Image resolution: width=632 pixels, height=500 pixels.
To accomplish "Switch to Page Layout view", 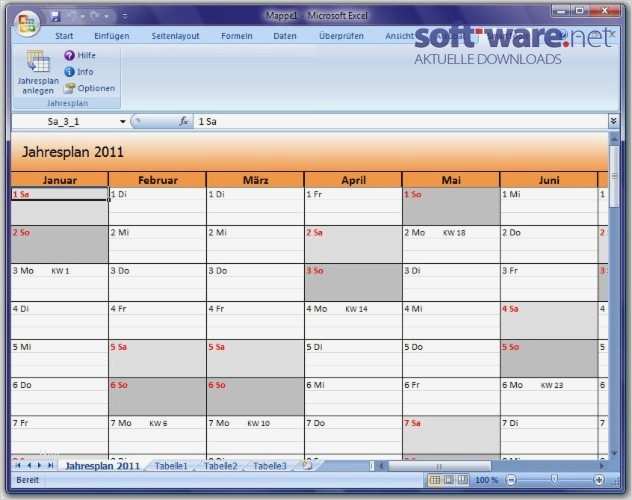I will point(448,480).
